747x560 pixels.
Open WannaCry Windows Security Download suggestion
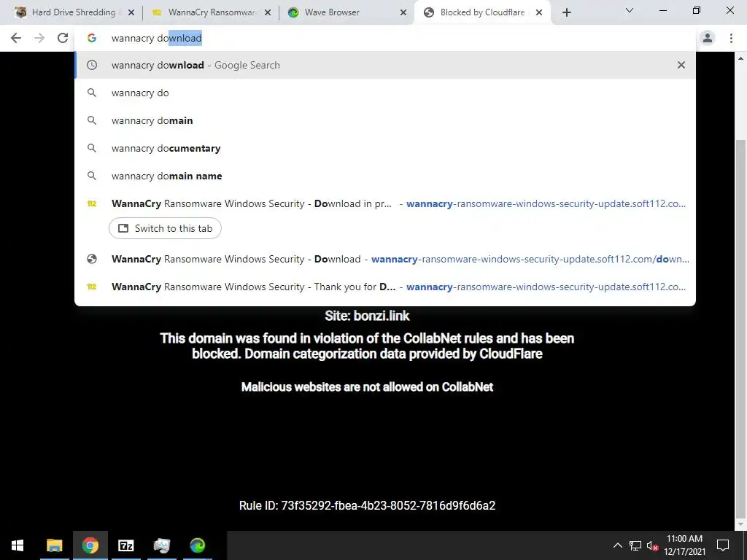click(385, 259)
